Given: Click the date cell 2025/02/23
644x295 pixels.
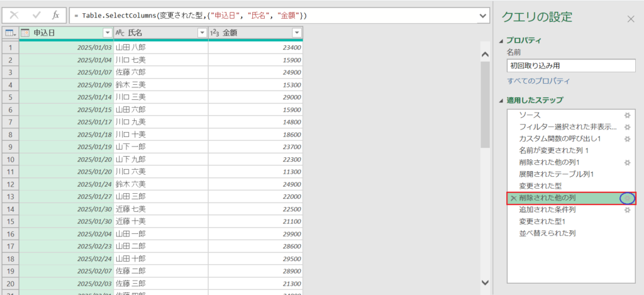Looking at the screenshot, I should click(x=66, y=247).
